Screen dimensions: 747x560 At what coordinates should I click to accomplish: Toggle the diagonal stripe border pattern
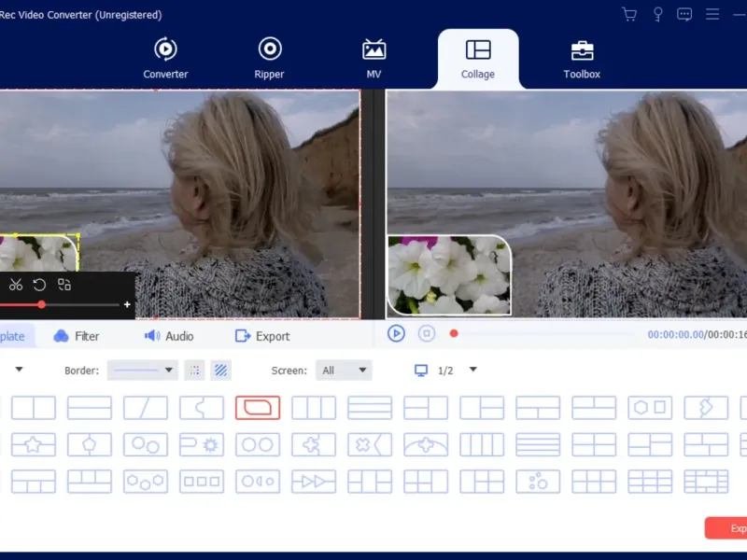(221, 371)
